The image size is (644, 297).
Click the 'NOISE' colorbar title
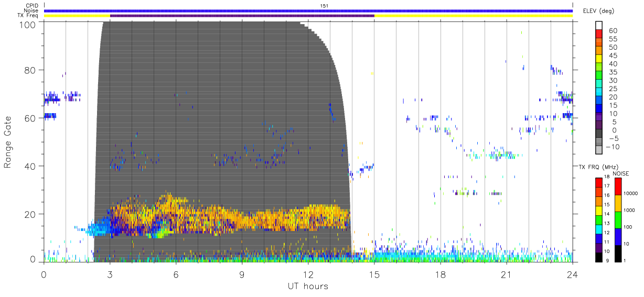click(621, 173)
